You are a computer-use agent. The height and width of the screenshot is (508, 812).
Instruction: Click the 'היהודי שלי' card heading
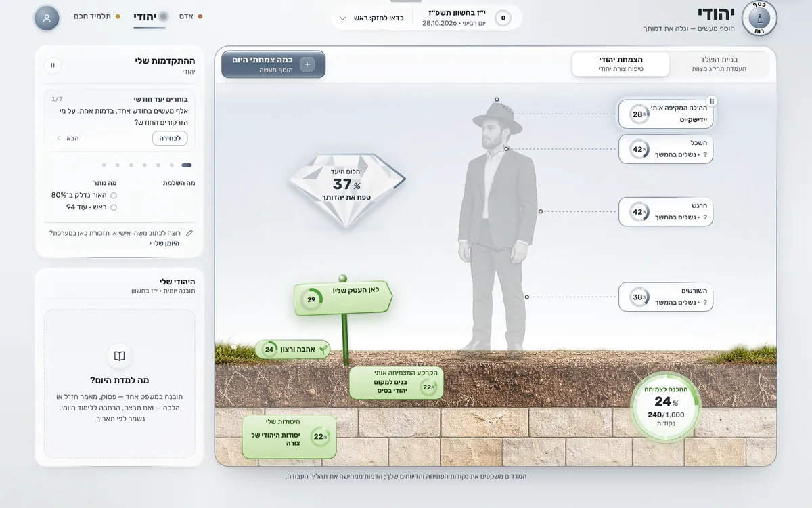(x=177, y=281)
